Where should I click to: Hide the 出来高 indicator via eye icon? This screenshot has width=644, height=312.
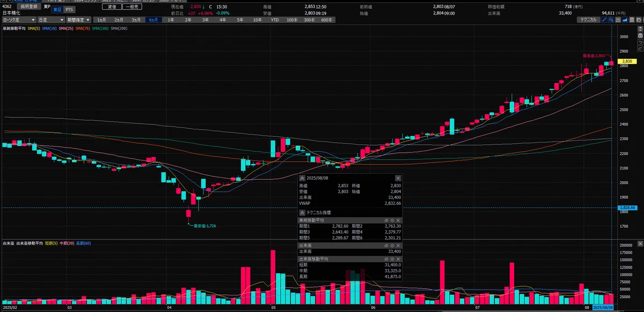(386, 246)
